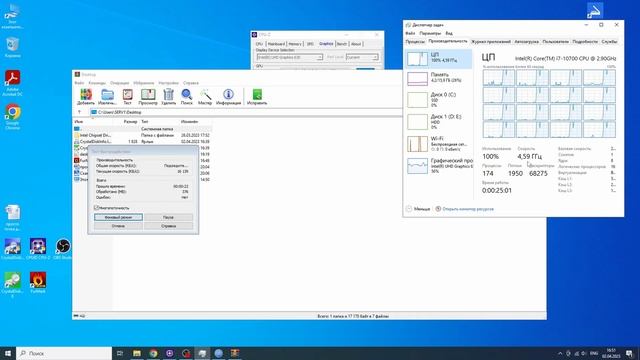Click the Исправить (Repair) green icon in WinRAR
The image size is (640, 360).
pyautogui.click(x=257, y=97)
